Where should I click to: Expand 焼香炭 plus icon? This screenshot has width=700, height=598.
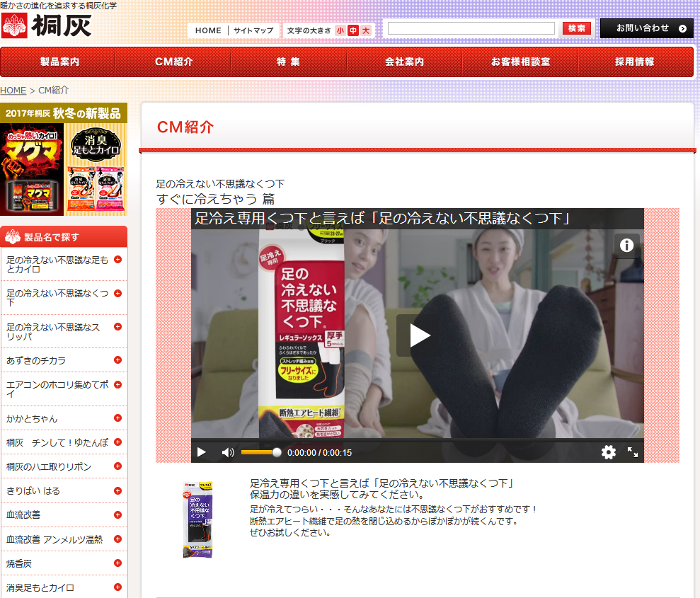click(x=118, y=563)
